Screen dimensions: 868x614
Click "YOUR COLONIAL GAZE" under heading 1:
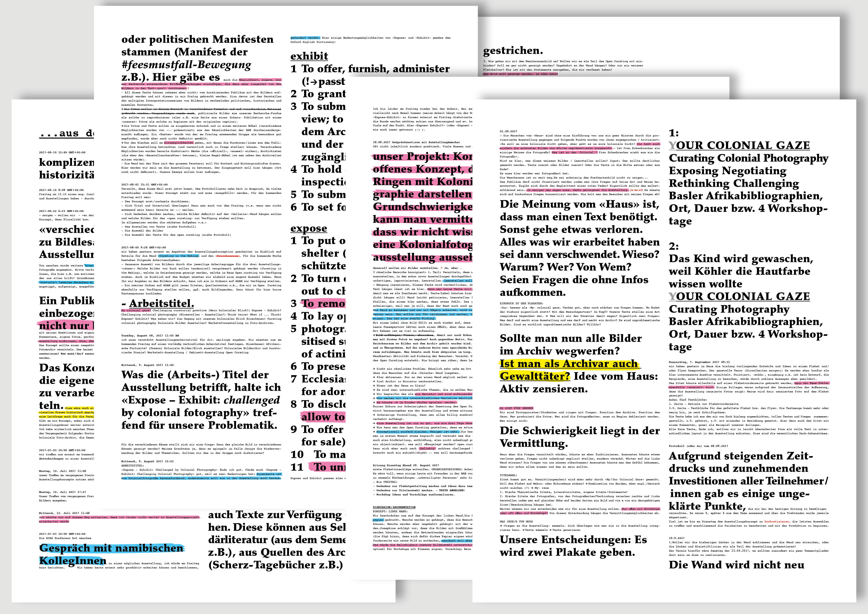tap(739, 146)
